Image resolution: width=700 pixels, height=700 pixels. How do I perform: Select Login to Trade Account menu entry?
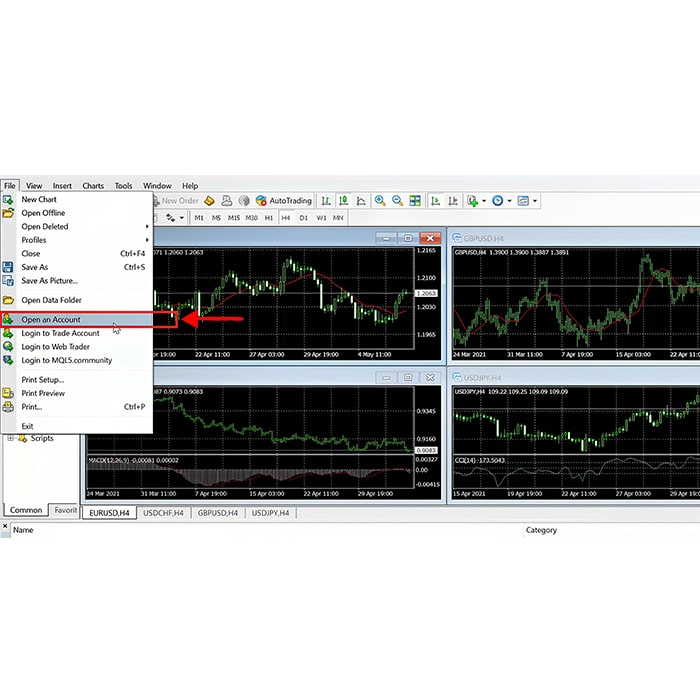point(60,333)
